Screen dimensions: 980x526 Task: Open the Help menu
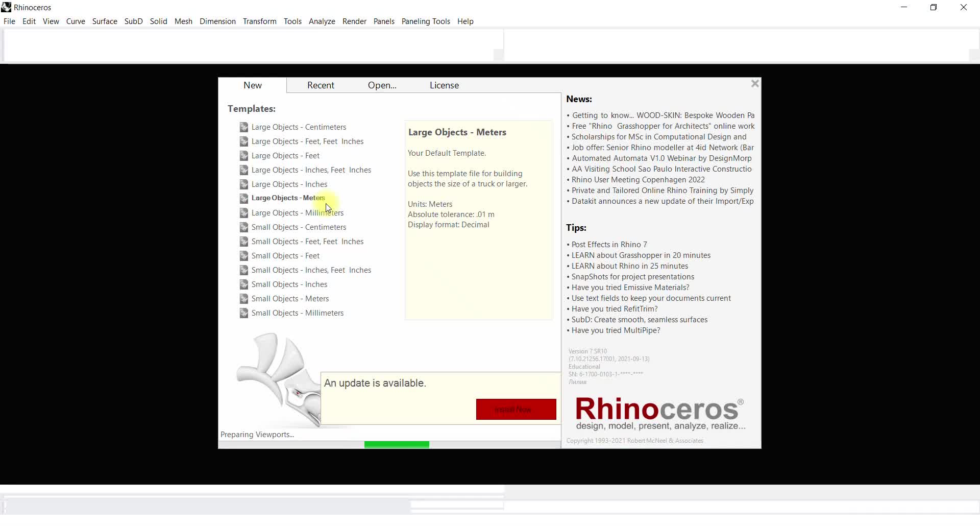pos(465,21)
